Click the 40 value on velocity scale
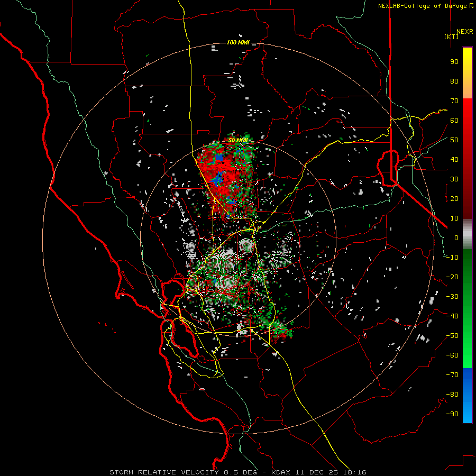This screenshot has width=476, height=476. 454,160
